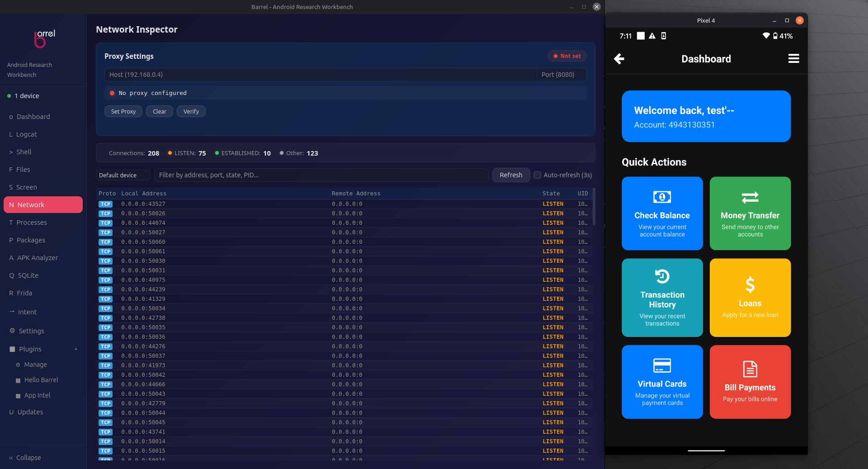Go to Logcat in the sidebar

pos(43,134)
